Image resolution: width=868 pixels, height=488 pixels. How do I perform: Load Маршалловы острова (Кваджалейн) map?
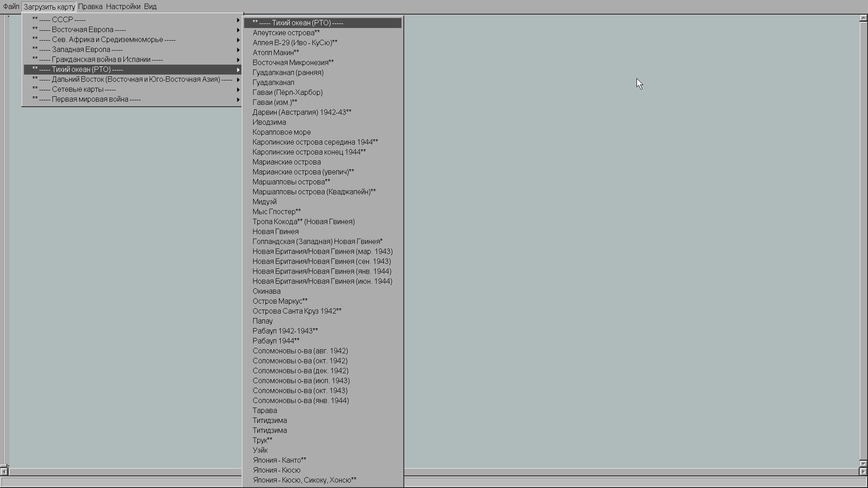tap(323, 192)
